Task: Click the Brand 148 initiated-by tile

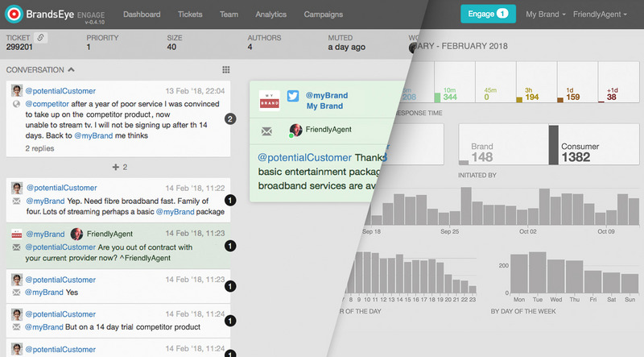Action: coord(504,144)
